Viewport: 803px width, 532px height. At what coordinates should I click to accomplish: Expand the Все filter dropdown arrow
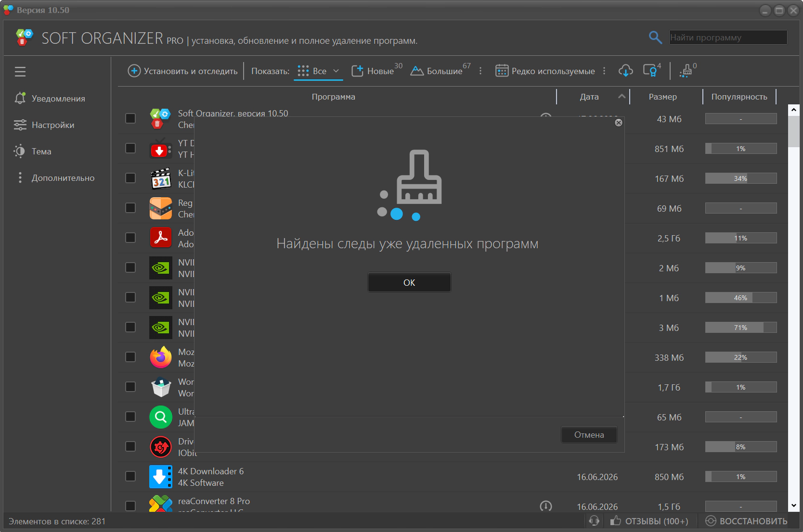click(x=336, y=71)
